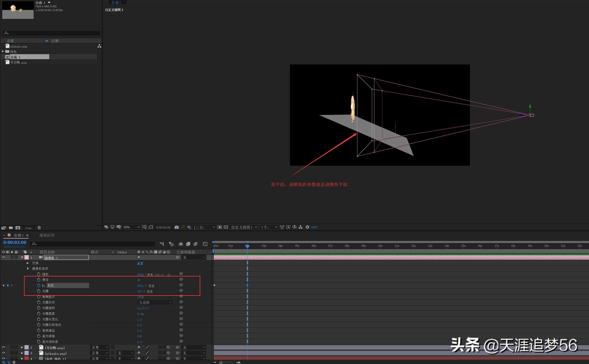Hide the 摄像机 1 camera layer

pos(3,257)
